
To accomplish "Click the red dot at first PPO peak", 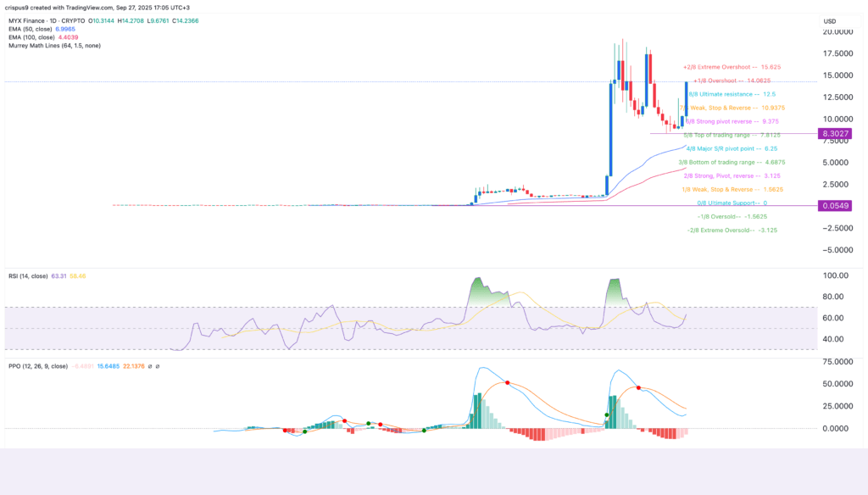I will point(507,383).
